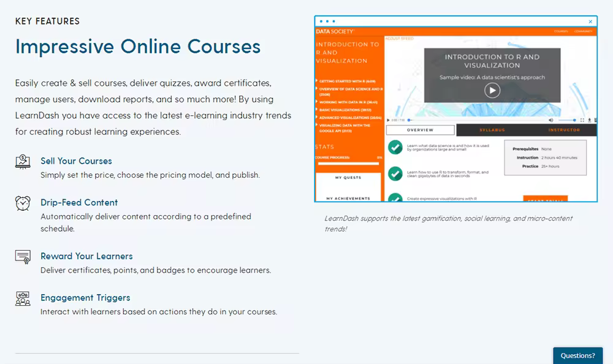613x364 pixels.
Task: Click the Simply set the price description
Action: 150,175
